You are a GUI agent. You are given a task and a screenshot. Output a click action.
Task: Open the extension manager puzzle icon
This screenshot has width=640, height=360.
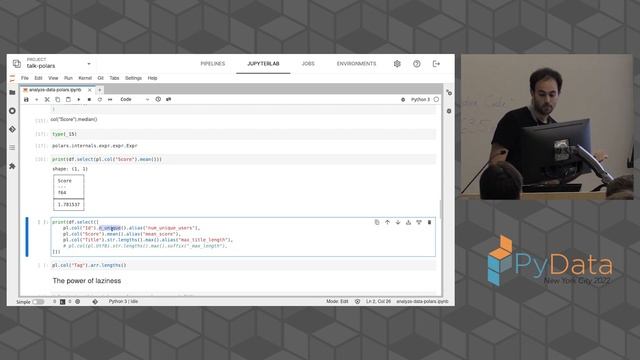pos(12,166)
